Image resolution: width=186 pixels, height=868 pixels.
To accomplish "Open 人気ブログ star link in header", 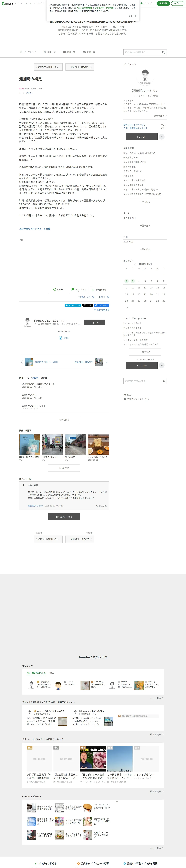I will tap(146, 3).
